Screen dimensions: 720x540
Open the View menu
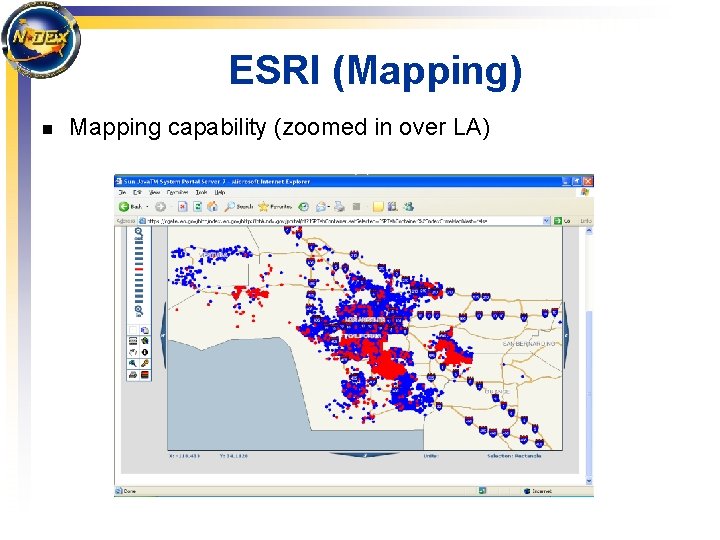pos(154,192)
